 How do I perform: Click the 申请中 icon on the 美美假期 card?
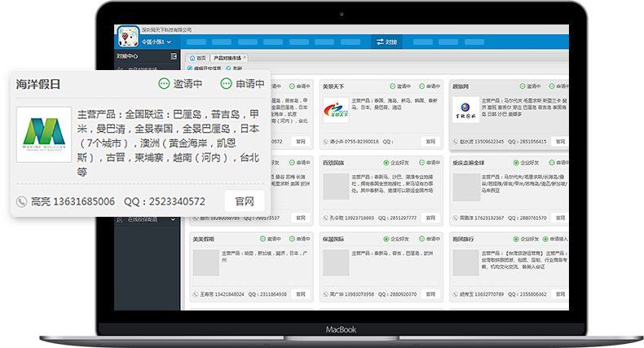[292, 239]
